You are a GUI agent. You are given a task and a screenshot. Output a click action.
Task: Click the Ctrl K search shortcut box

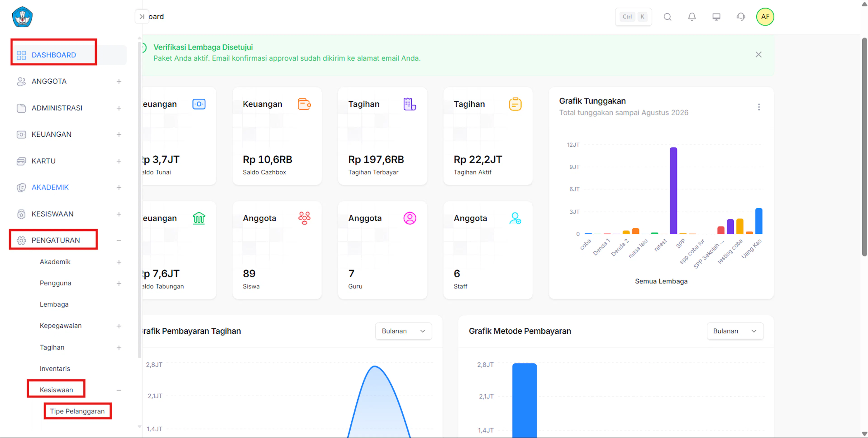pos(633,17)
